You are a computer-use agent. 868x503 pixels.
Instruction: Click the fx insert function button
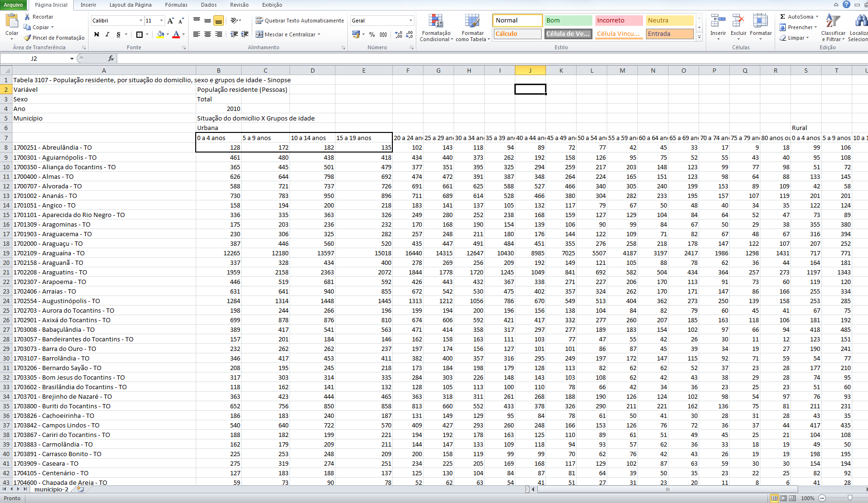click(x=111, y=58)
